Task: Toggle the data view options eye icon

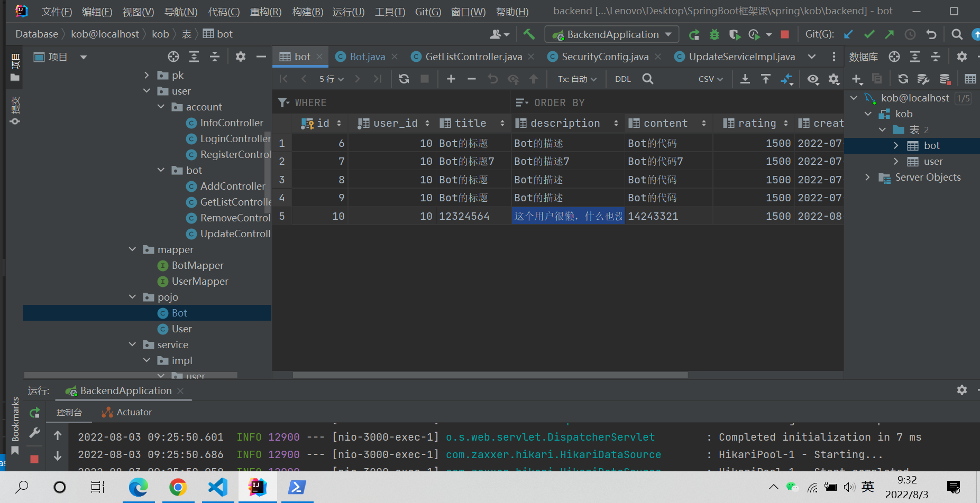Action: (x=813, y=78)
